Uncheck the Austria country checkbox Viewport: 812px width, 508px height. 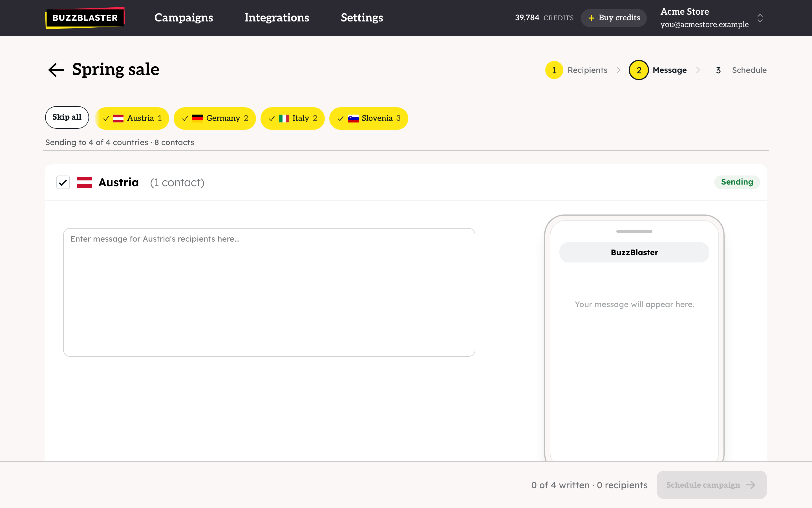(63, 182)
